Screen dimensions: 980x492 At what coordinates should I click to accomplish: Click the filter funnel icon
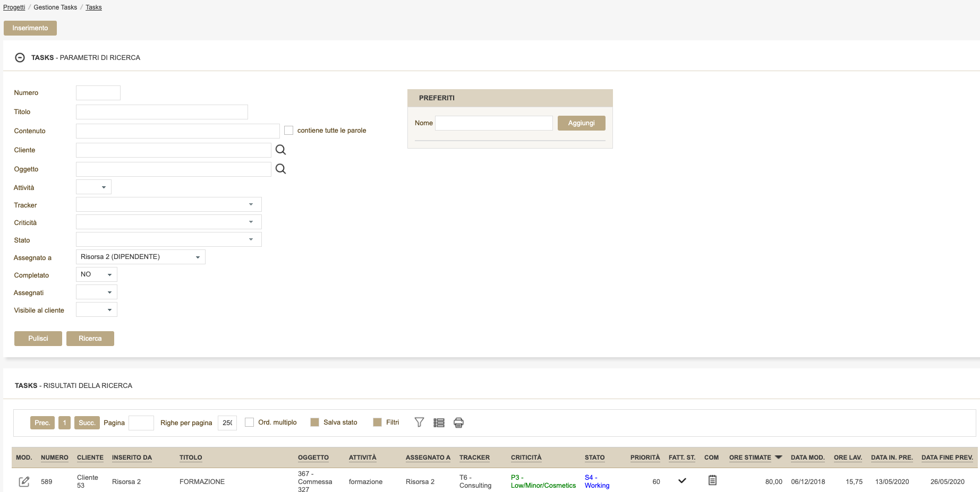419,422
